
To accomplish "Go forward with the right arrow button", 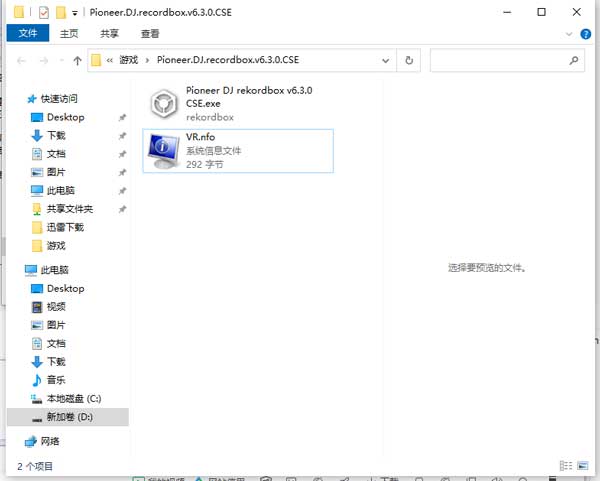I will pyautogui.click(x=44, y=60).
